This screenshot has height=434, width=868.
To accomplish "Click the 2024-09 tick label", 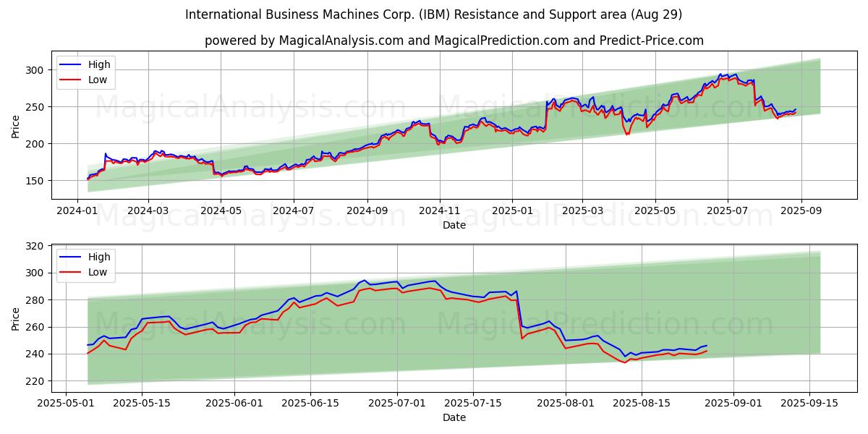I will coord(367,212).
